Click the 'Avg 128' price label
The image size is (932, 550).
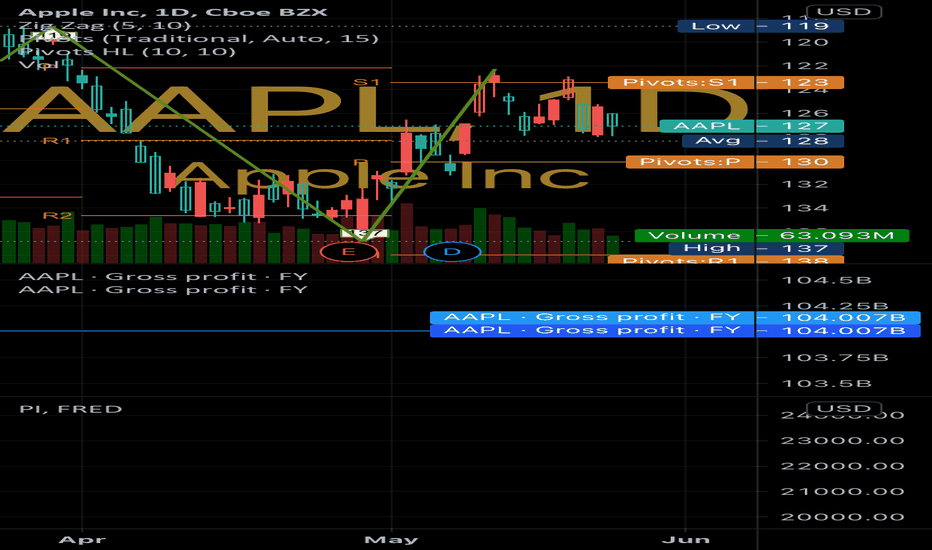[x=763, y=141]
